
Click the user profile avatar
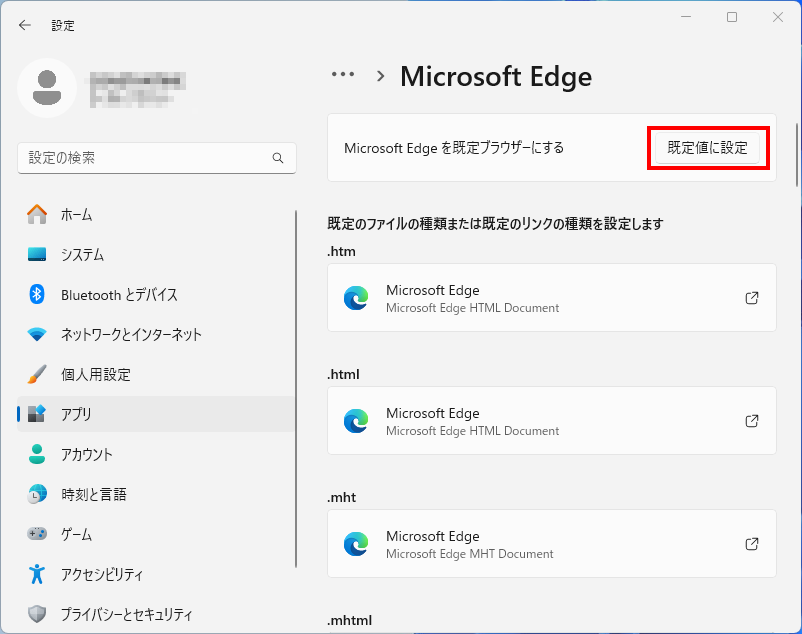point(47,88)
